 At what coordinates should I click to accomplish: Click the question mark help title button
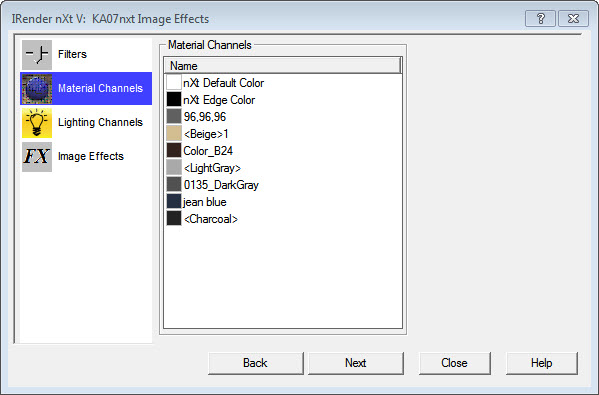coord(540,18)
